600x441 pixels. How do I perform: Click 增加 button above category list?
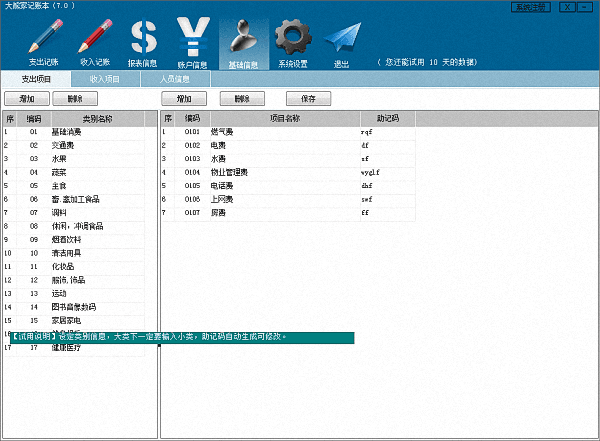27,99
